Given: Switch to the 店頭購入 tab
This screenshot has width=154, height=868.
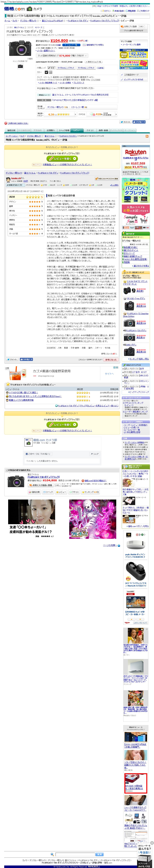Looking at the screenshot, I should [x=50, y=130].
